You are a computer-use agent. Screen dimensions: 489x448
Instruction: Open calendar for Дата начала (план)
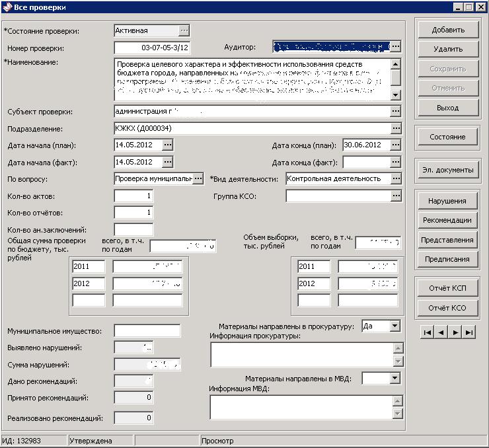click(167, 145)
